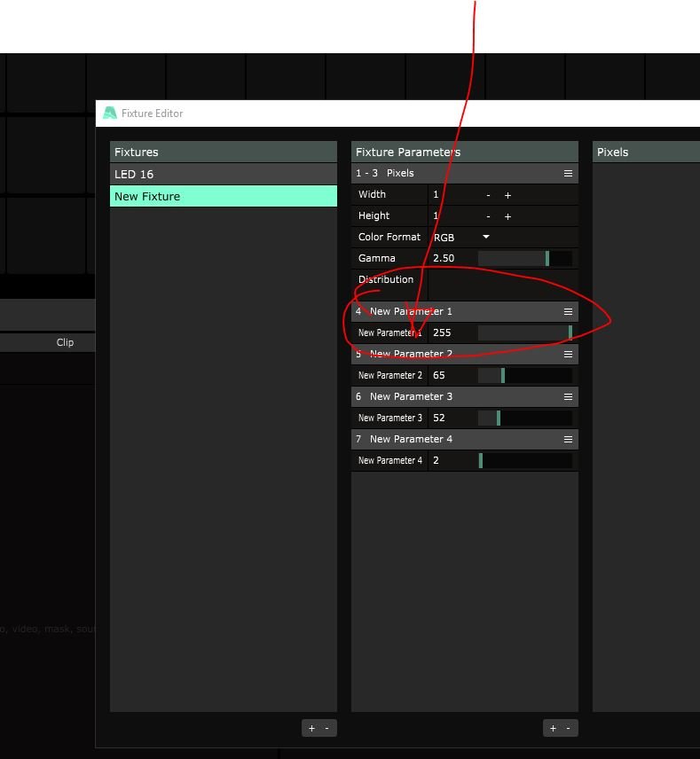Viewport: 700px width, 759px height.
Task: Decrease the pixel Width value
Action: (x=488, y=195)
